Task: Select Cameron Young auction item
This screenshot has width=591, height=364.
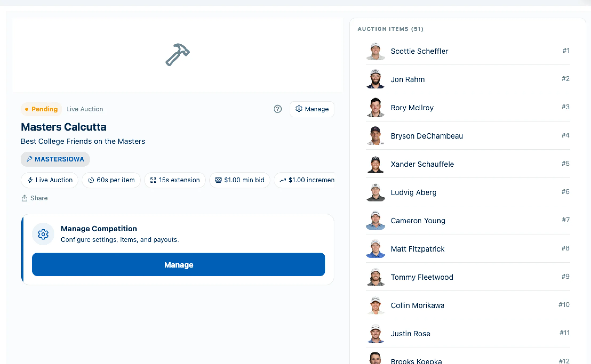Action: point(468,220)
